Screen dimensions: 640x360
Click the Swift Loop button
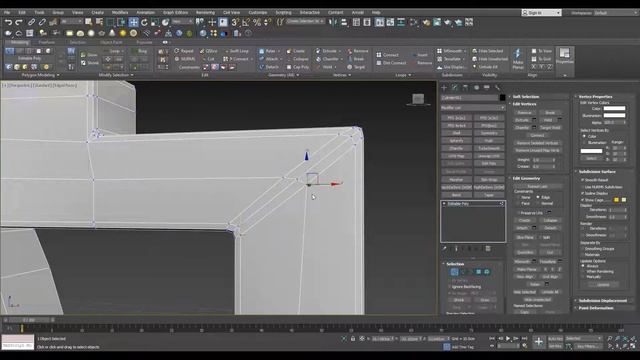[236, 51]
